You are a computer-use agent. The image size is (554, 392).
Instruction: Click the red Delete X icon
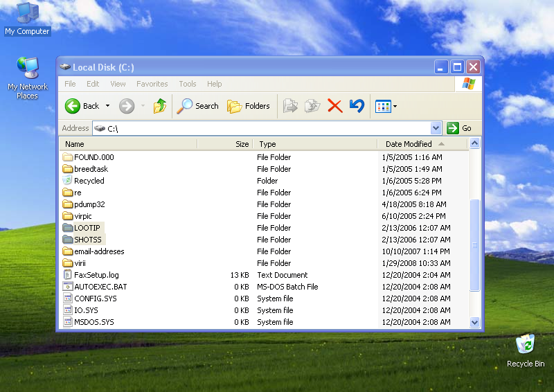pos(335,106)
